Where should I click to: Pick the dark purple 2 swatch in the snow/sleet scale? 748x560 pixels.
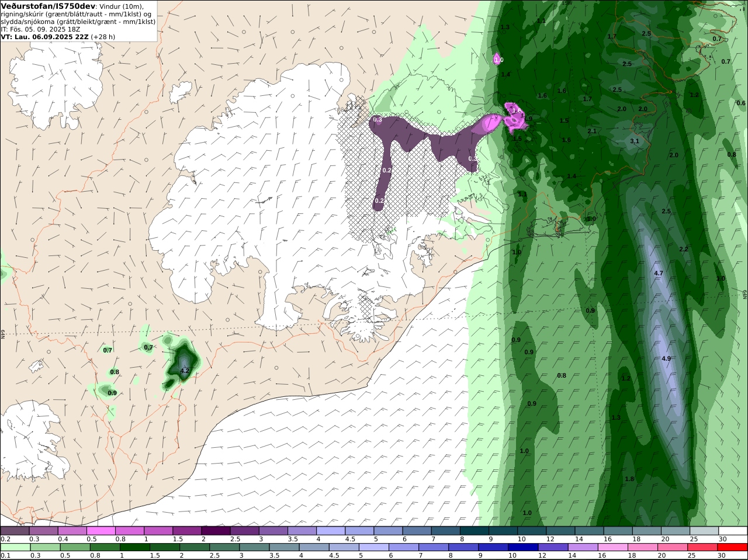pos(216,531)
